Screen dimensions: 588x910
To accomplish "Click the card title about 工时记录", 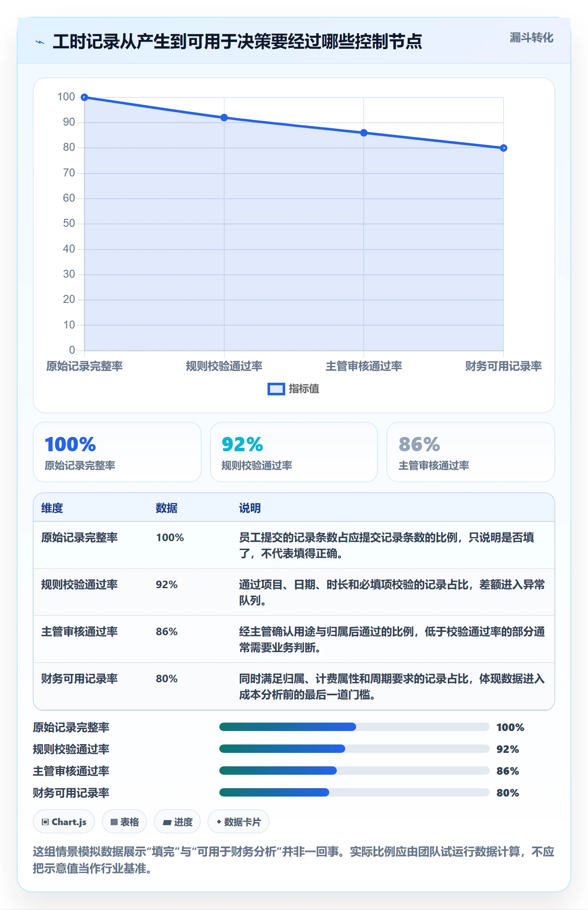I will [237, 42].
